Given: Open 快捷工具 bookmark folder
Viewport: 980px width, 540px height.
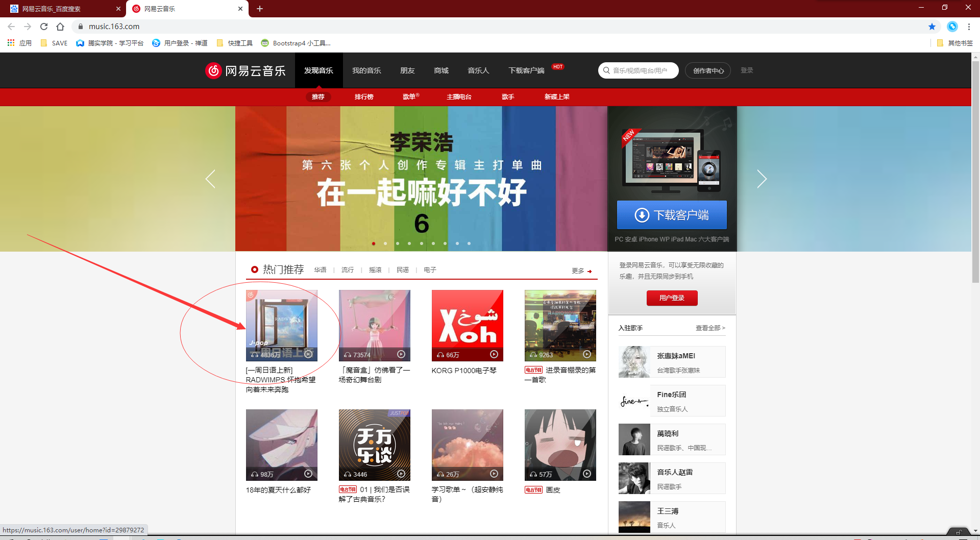Looking at the screenshot, I should click(x=235, y=43).
